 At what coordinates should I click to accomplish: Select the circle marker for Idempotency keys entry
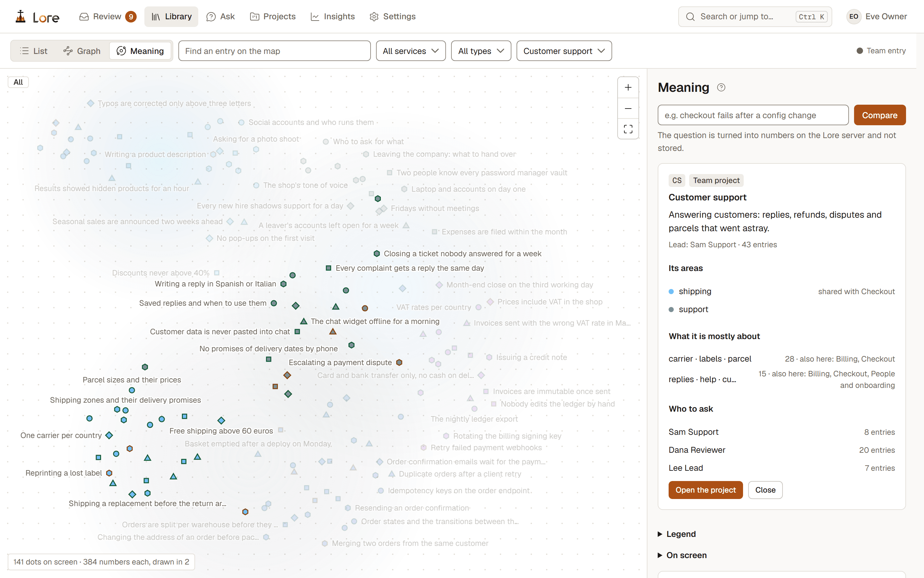pos(381,491)
